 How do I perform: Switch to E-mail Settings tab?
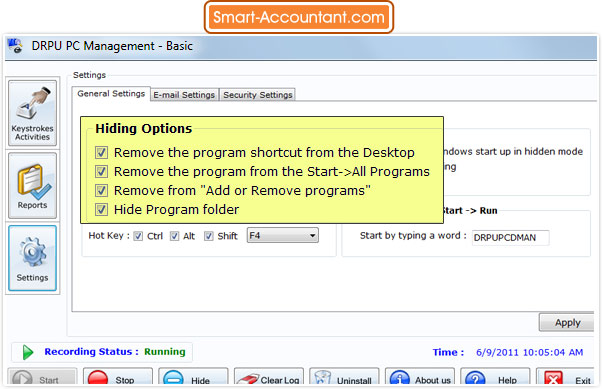[x=184, y=95]
